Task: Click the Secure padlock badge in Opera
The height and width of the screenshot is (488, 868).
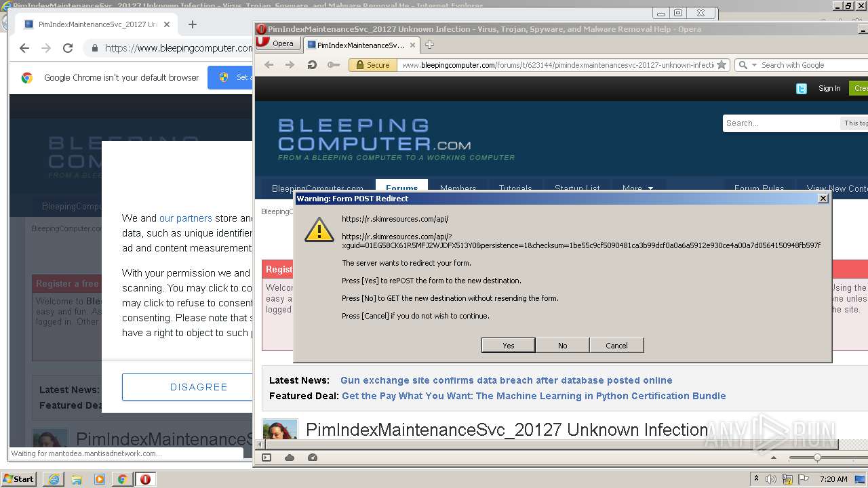Action: click(x=372, y=65)
